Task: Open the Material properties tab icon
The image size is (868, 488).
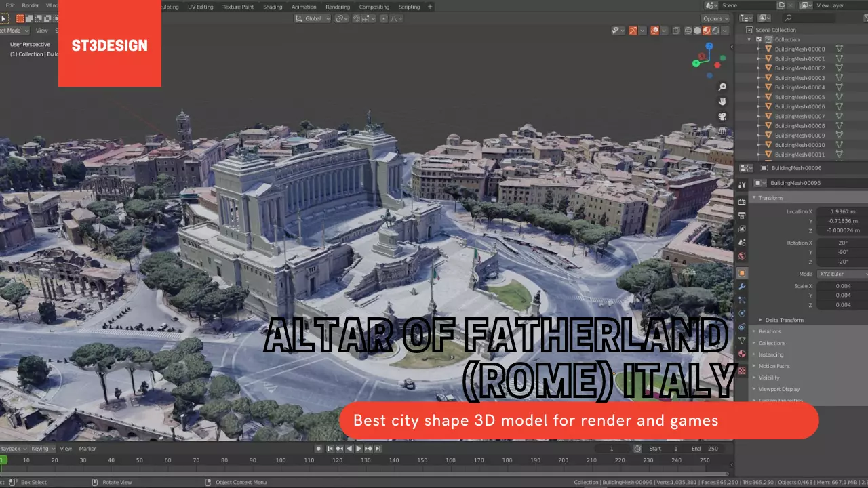Action: tap(742, 354)
